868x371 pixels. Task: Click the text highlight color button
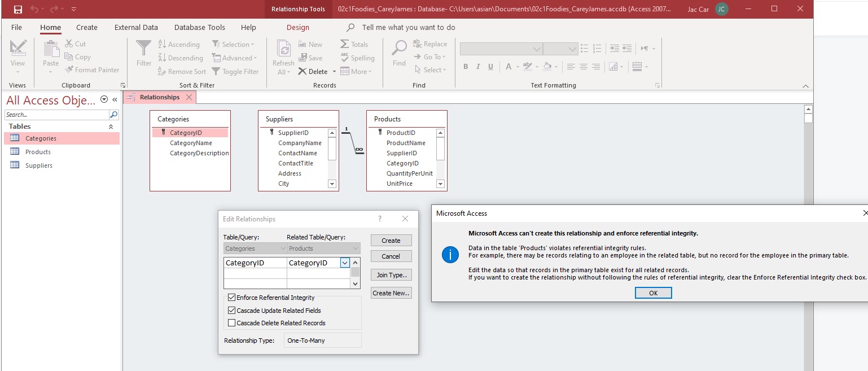click(527, 67)
